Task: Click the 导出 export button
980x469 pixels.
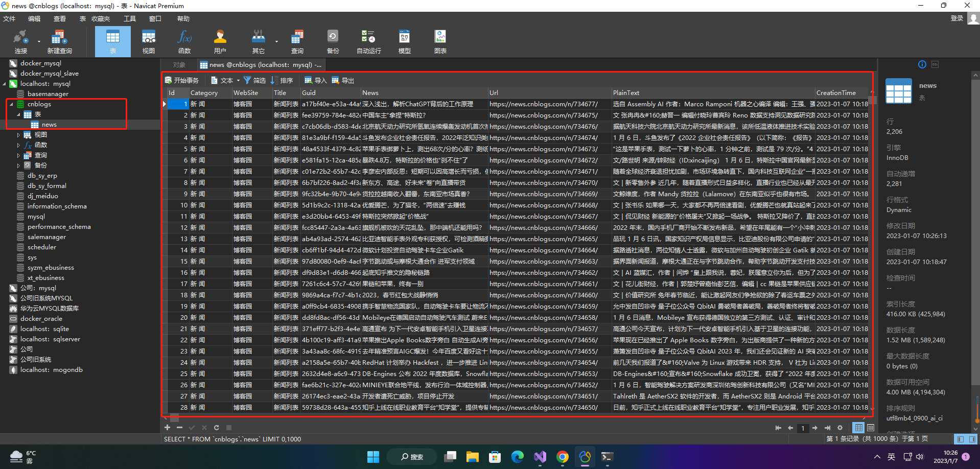Action: click(x=343, y=80)
